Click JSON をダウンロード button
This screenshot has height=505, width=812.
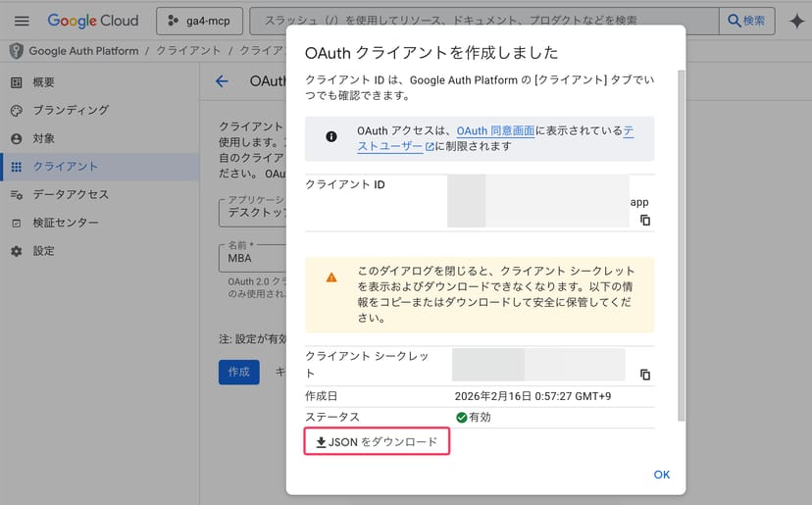pyautogui.click(x=377, y=442)
